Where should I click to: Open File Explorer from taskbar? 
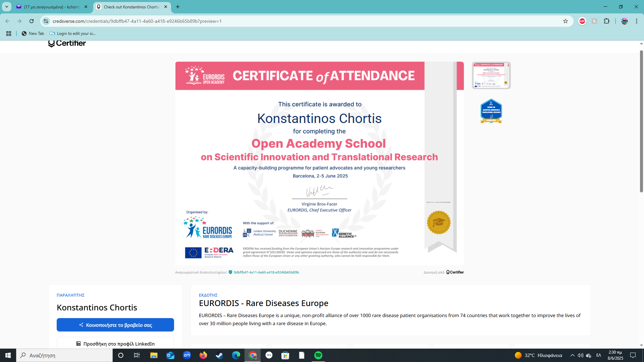[154, 355]
